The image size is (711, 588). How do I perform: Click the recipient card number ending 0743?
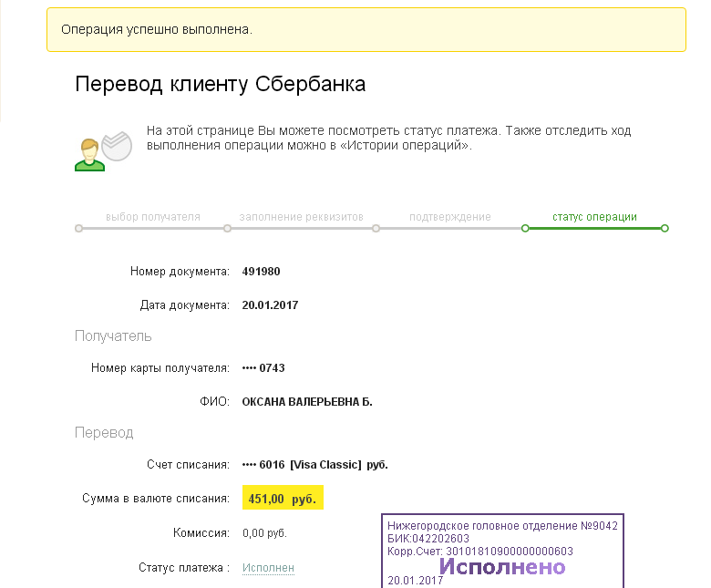(x=263, y=368)
